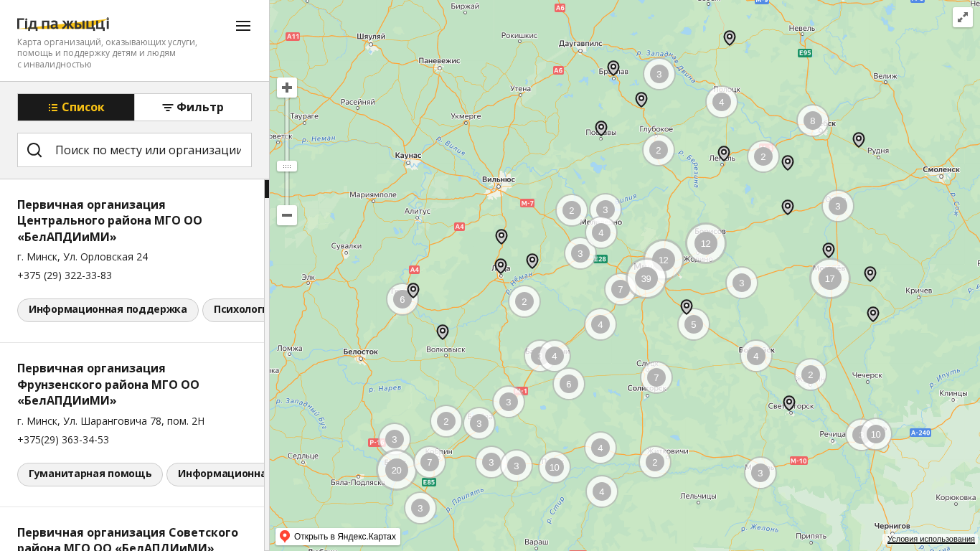Open the Центрального района organization entry

tap(110, 220)
